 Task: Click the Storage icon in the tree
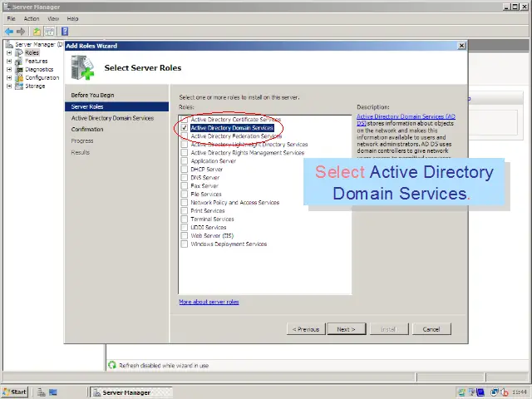point(19,86)
